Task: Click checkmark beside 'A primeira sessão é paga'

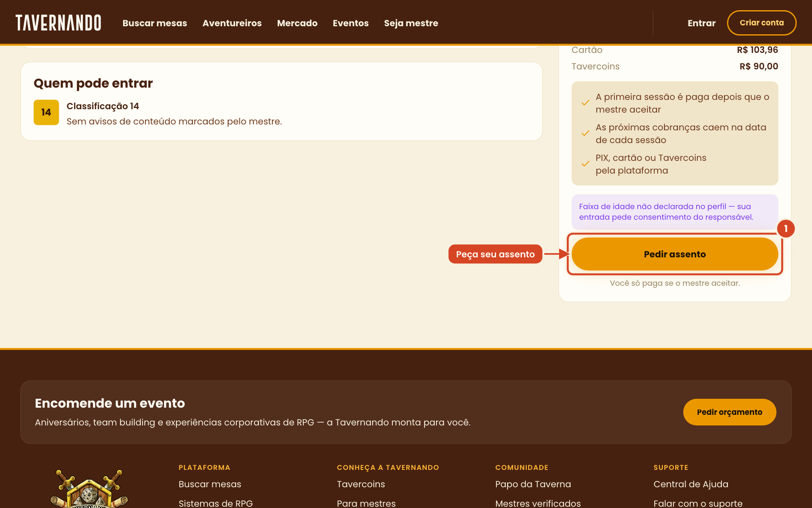Action: (x=586, y=103)
